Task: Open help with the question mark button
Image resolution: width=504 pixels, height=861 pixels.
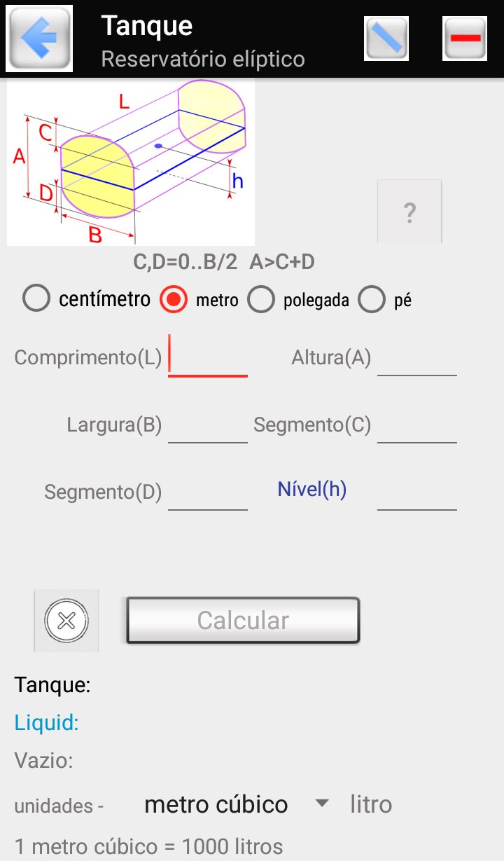Action: [x=409, y=212]
